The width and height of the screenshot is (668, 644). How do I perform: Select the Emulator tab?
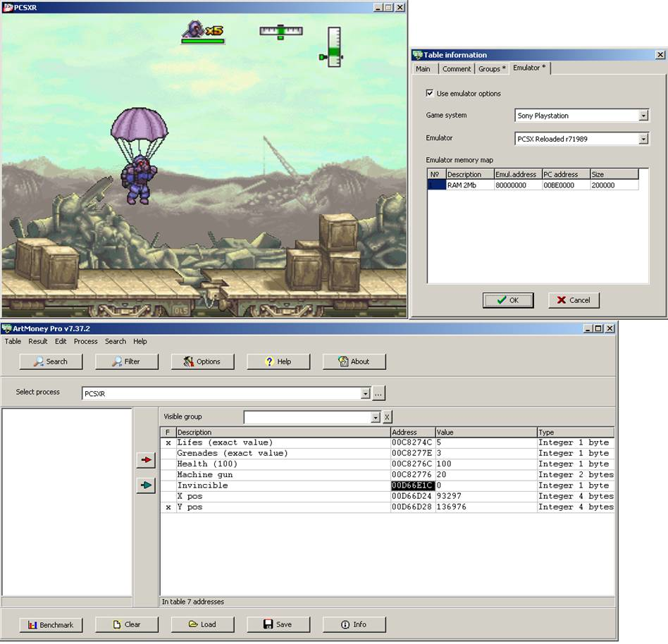tap(529, 68)
